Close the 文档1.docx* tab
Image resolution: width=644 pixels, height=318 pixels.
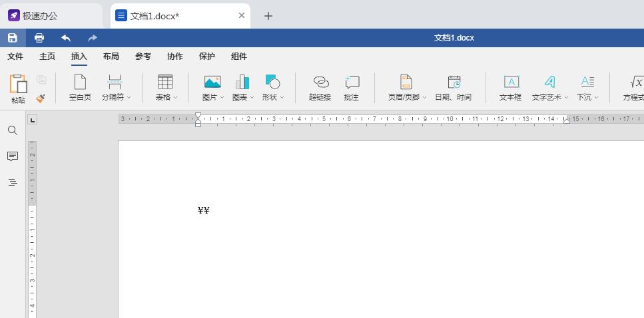(x=242, y=15)
